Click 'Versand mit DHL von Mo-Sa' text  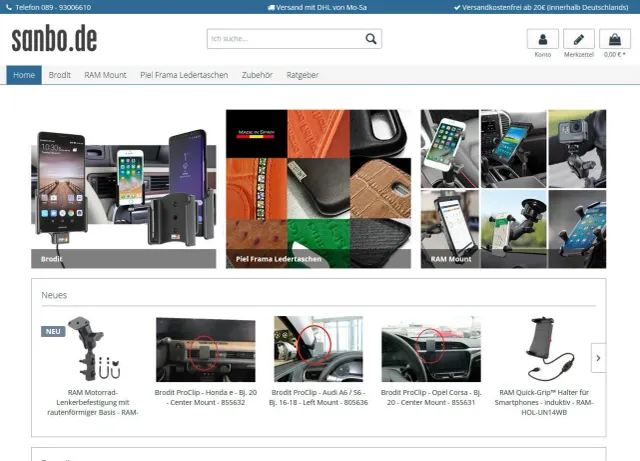(321, 7)
